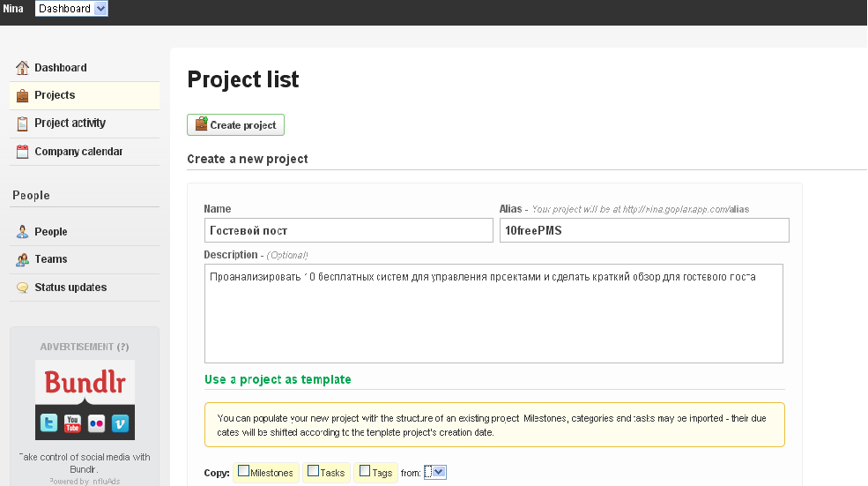Expand the template project 'from' dropdown

[x=436, y=472]
